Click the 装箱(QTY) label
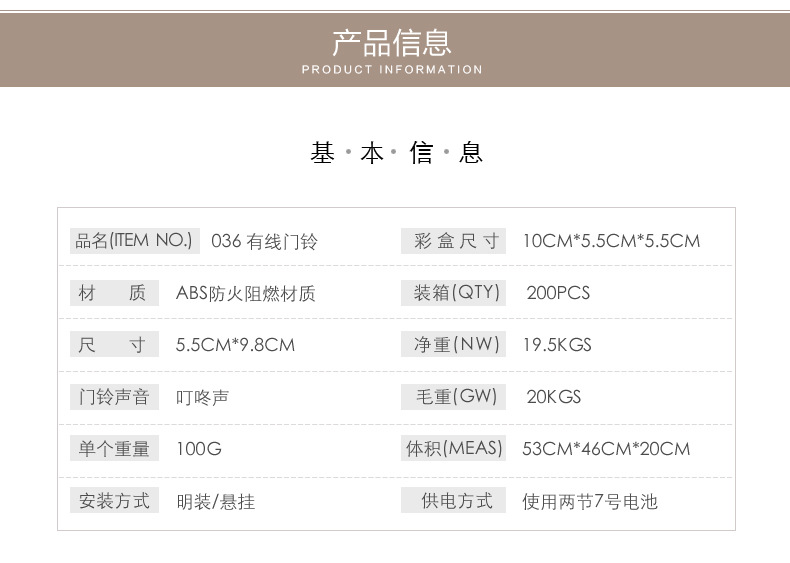Viewport: 790px width, 563px height. point(454,293)
